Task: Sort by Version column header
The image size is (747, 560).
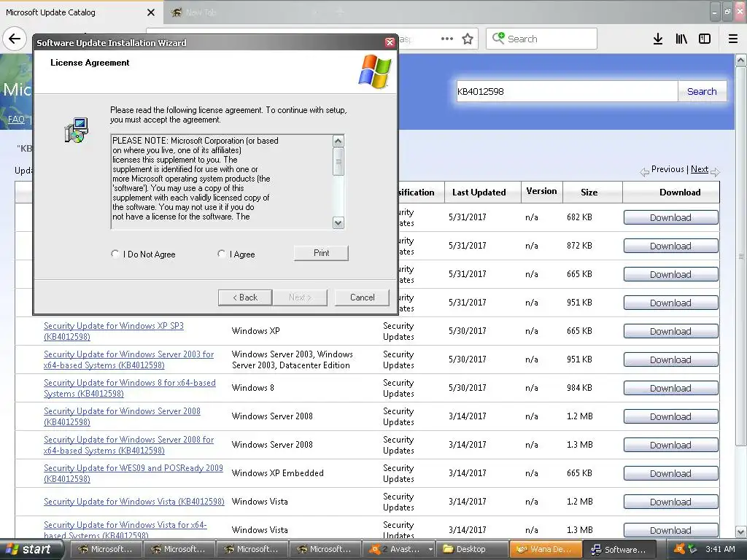Action: point(541,191)
